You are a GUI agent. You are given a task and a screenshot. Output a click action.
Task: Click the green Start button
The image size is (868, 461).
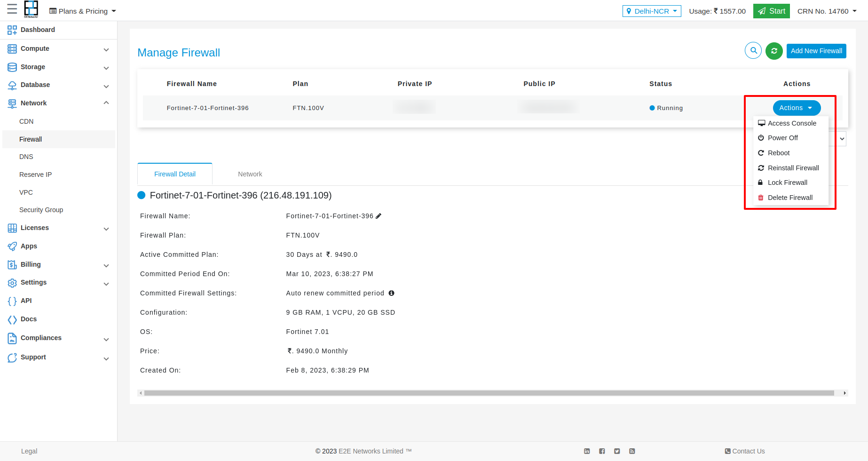click(772, 11)
